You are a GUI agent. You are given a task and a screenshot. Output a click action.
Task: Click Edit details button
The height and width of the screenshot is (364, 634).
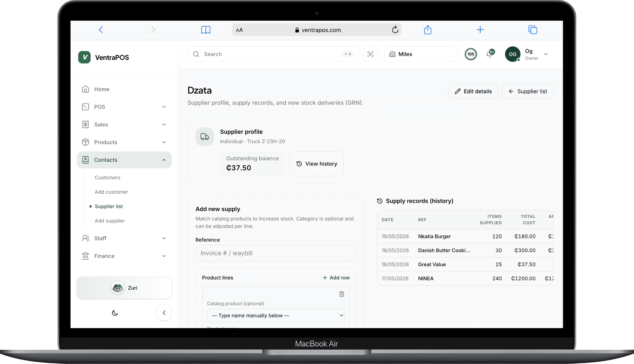click(473, 91)
